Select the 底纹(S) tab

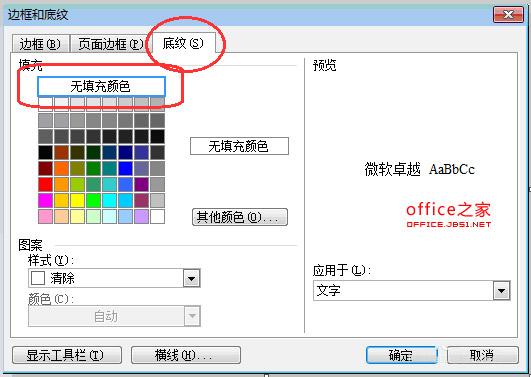click(183, 43)
